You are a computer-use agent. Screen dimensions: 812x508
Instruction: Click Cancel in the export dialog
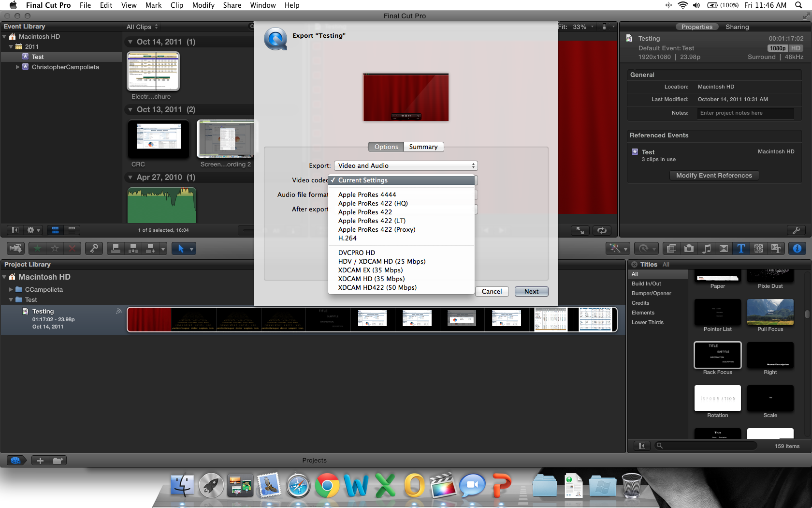(492, 292)
